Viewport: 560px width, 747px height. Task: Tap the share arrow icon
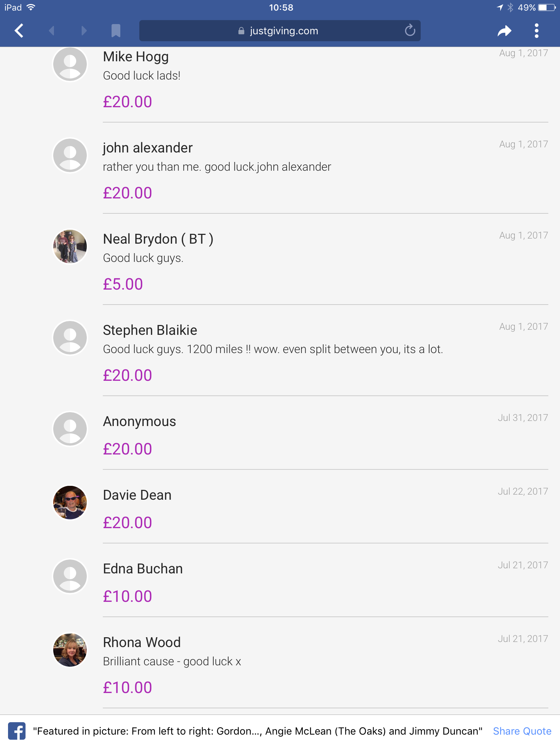(504, 31)
